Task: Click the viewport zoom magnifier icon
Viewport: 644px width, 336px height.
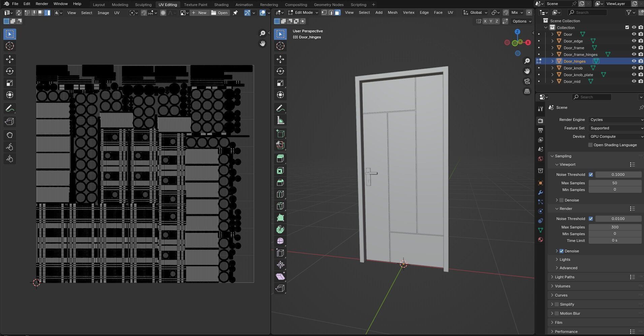Action: (527, 61)
